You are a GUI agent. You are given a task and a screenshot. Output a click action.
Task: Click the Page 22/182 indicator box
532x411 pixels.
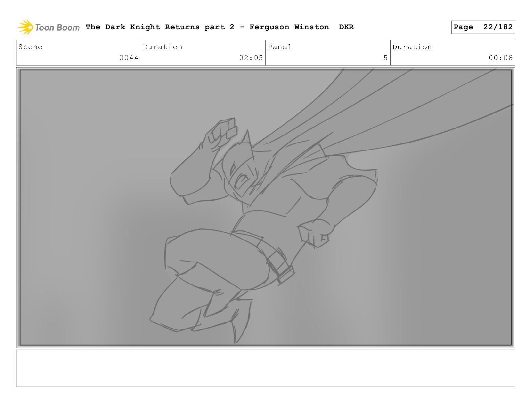click(483, 27)
